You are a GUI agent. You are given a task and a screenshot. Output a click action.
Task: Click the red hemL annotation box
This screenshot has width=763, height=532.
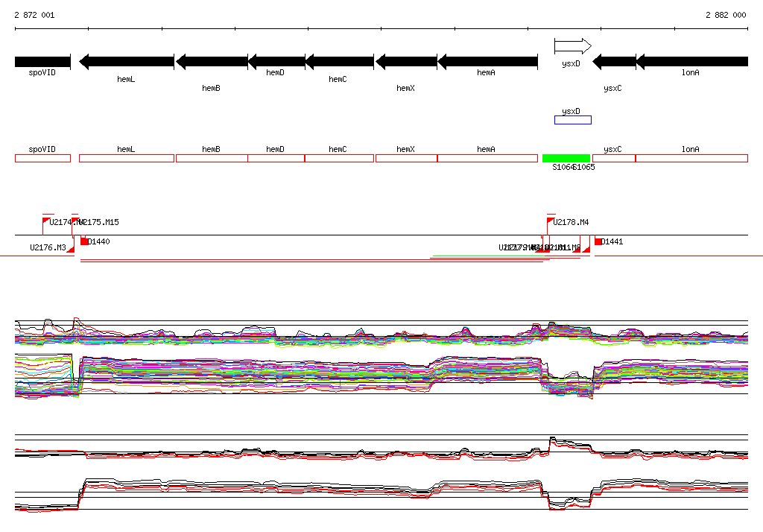[x=127, y=159]
